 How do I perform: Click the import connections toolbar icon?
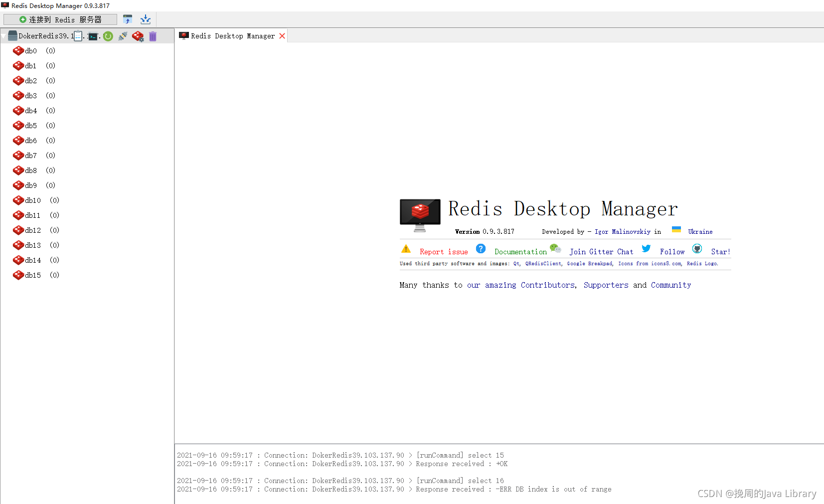click(x=128, y=19)
